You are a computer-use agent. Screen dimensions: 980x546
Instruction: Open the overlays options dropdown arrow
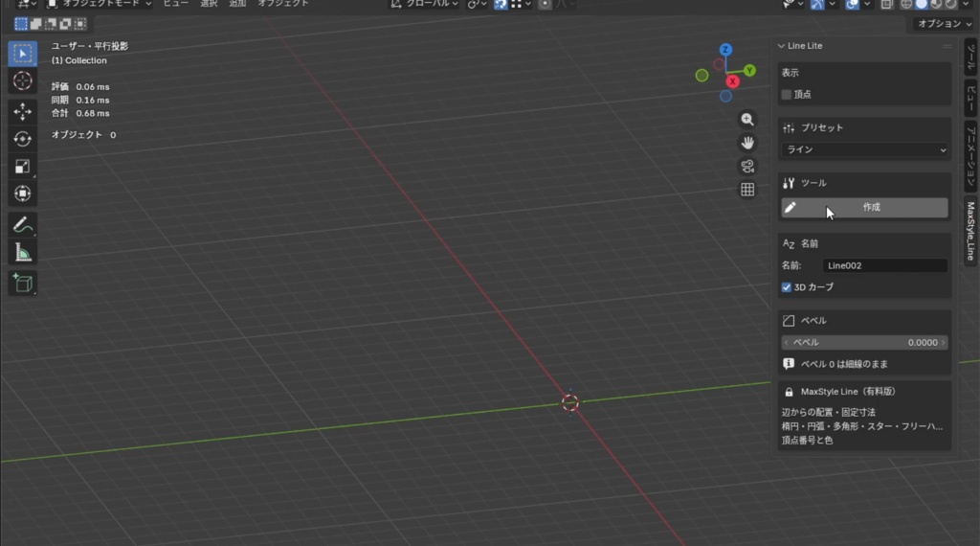coord(867,4)
